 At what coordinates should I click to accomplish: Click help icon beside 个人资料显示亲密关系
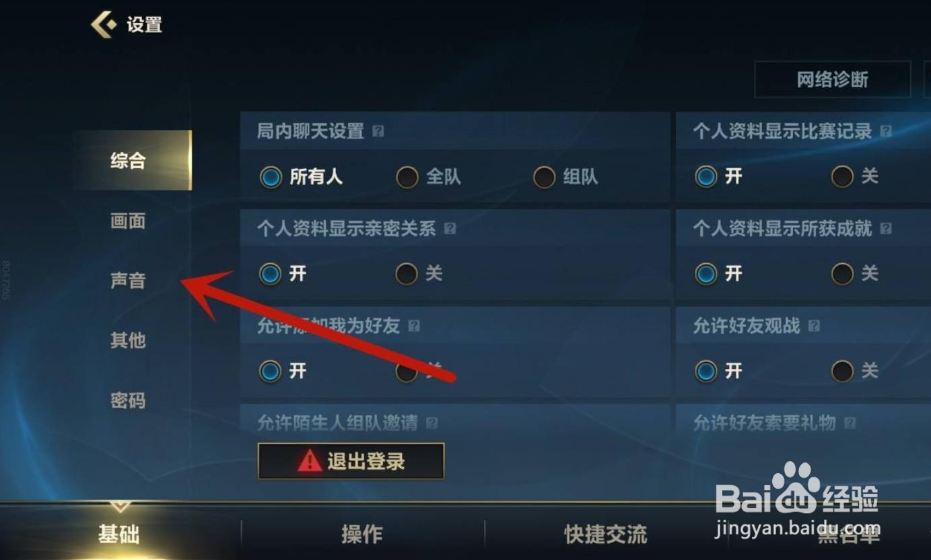coord(450,229)
